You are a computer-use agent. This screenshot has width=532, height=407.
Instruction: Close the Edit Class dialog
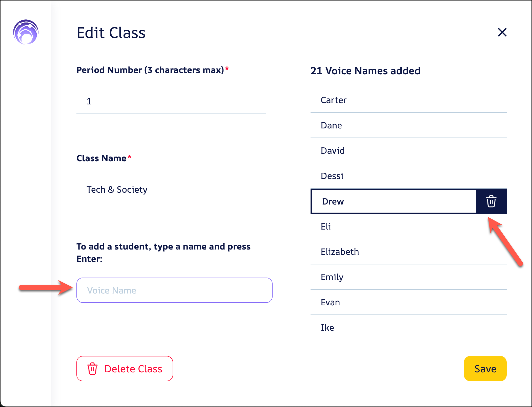coord(502,32)
